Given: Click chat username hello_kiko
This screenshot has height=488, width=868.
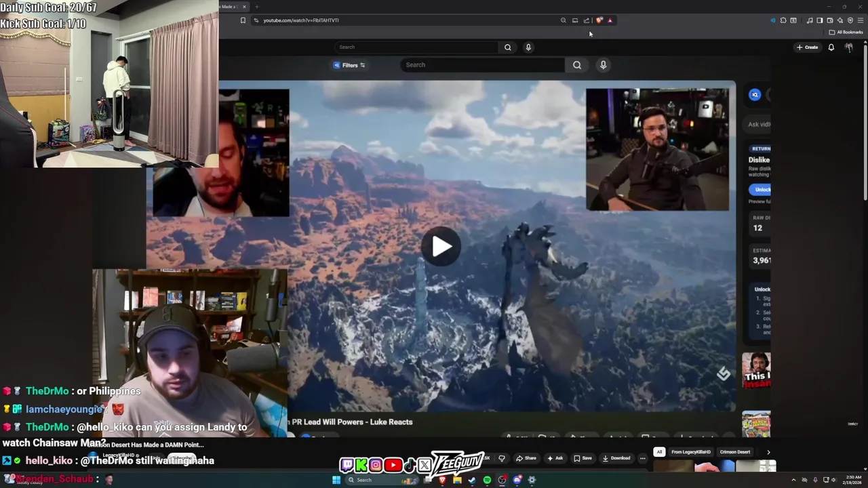Looking at the screenshot, I should click(x=49, y=460).
